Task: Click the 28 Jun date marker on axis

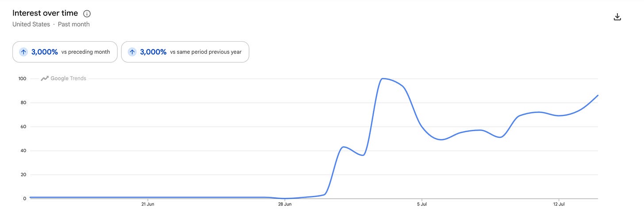Action: coord(285,205)
